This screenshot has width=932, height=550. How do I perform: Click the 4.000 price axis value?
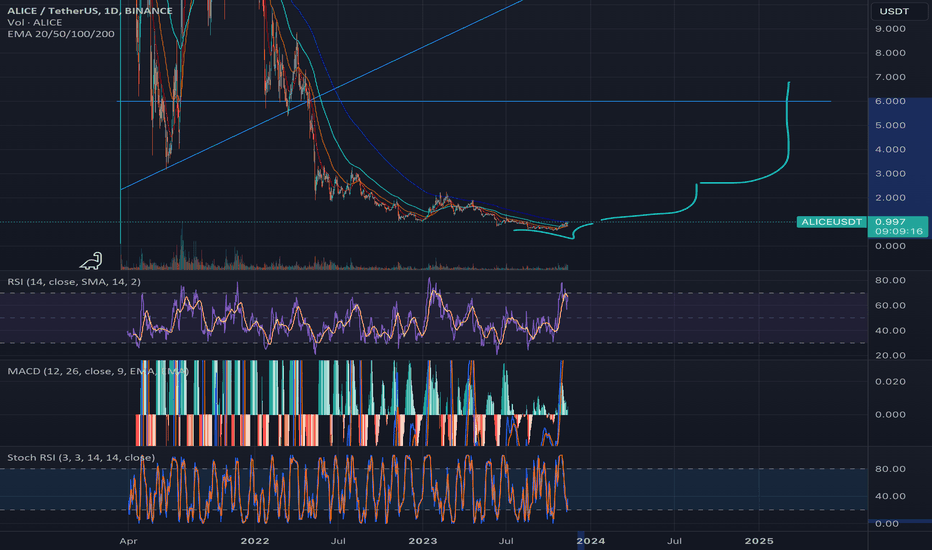pyautogui.click(x=890, y=149)
